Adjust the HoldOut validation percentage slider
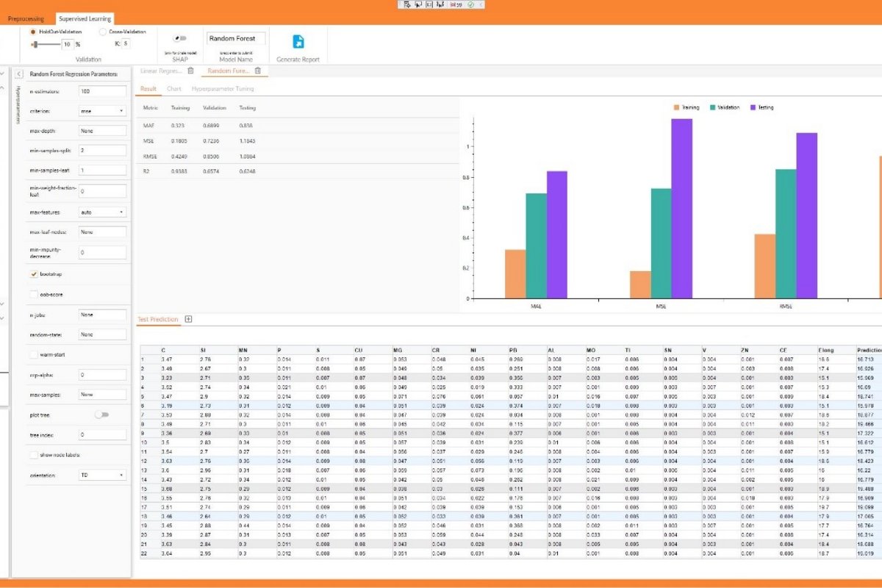This screenshot has width=882, height=588. click(35, 44)
